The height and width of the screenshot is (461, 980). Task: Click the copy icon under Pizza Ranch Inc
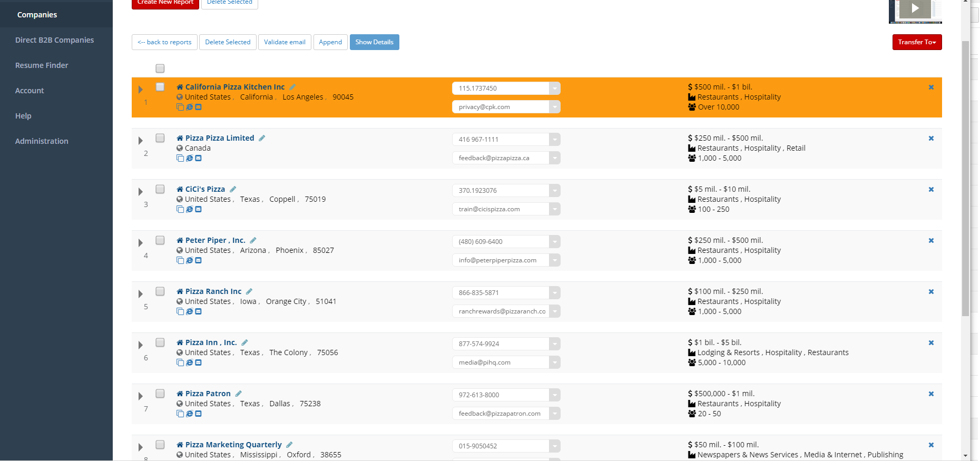coord(180,311)
